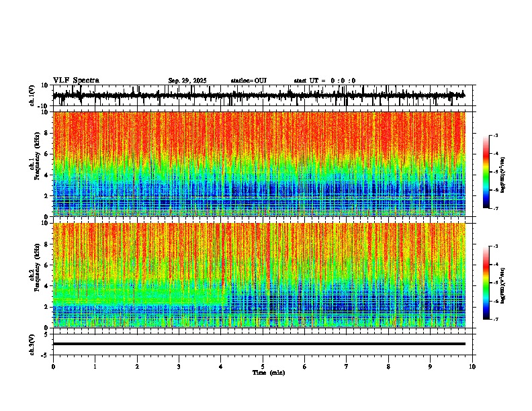The width and height of the screenshot is (532, 411).
Task: Click time axis tick label "8"
Action: point(388,367)
